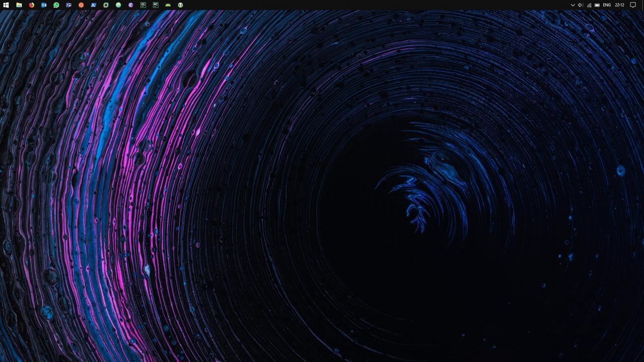Image resolution: width=644 pixels, height=362 pixels.
Task: Open Emacs from the taskbar
Action: pyautogui.click(x=130, y=5)
